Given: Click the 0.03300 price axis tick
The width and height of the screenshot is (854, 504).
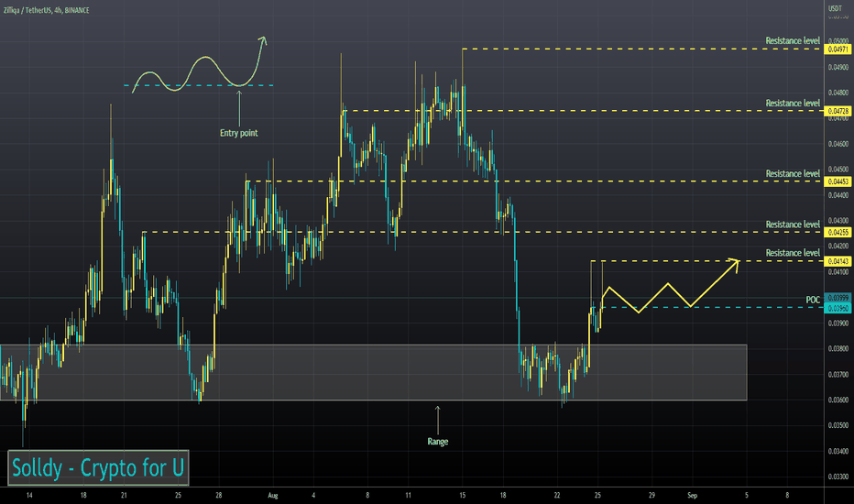Looking at the screenshot, I should click(x=838, y=477).
